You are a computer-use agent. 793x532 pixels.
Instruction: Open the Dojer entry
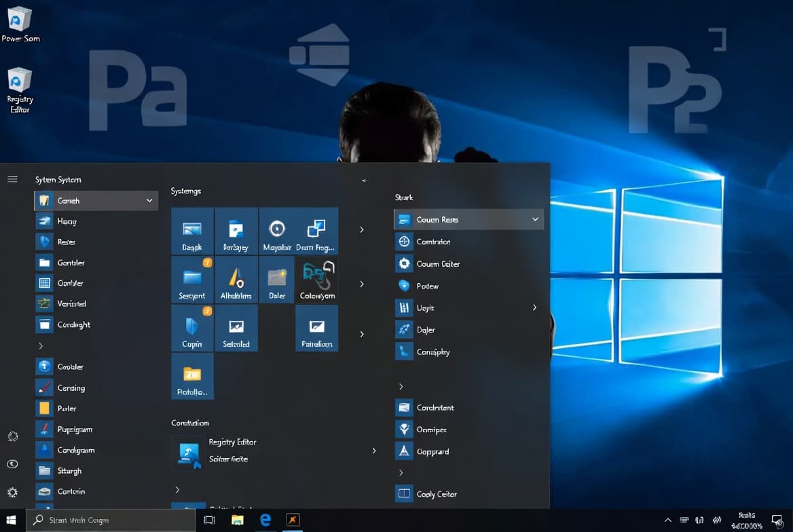(x=425, y=330)
